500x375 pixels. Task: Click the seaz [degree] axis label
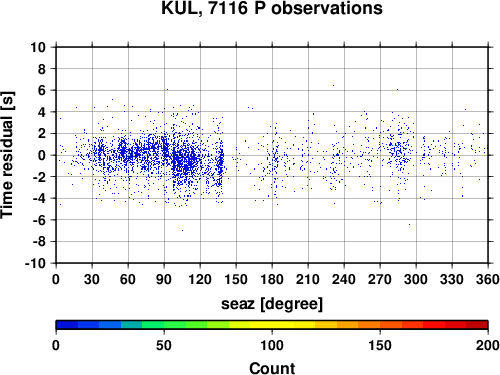272,304
